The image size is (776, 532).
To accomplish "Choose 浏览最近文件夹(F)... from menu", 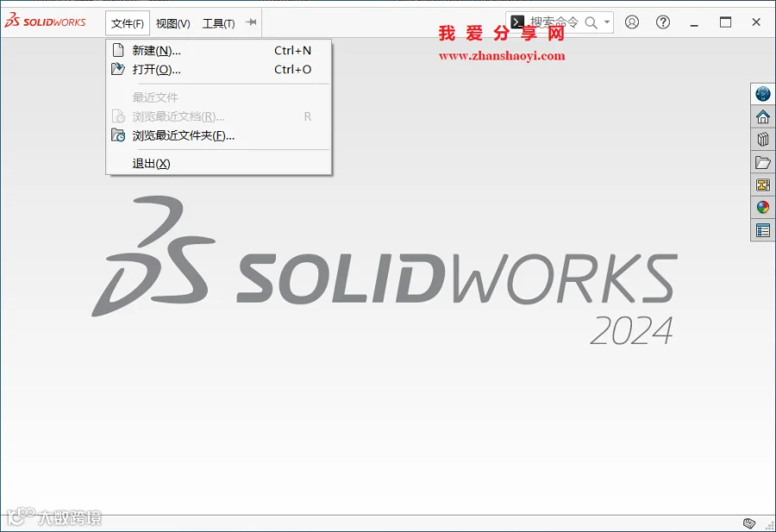I will point(218,135).
